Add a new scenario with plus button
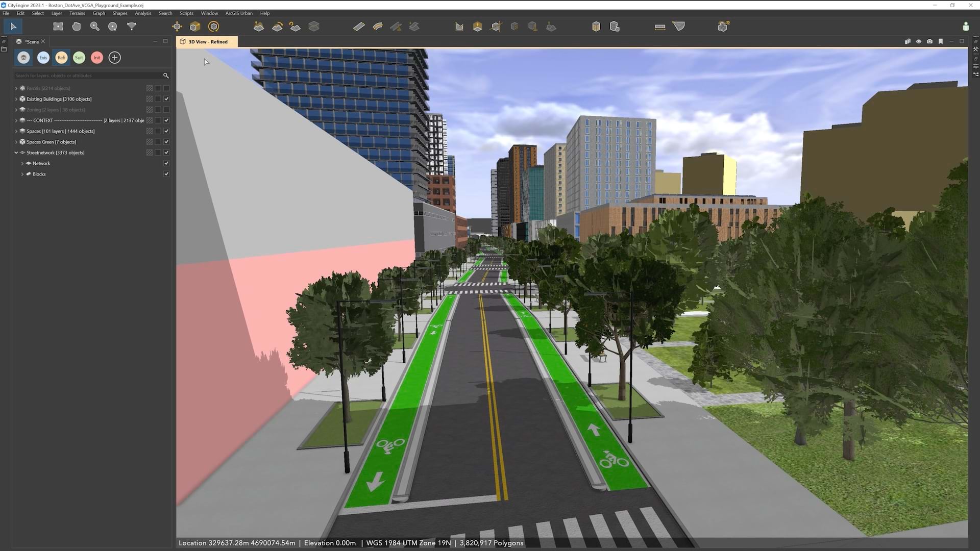Image resolution: width=980 pixels, height=551 pixels. 115,58
